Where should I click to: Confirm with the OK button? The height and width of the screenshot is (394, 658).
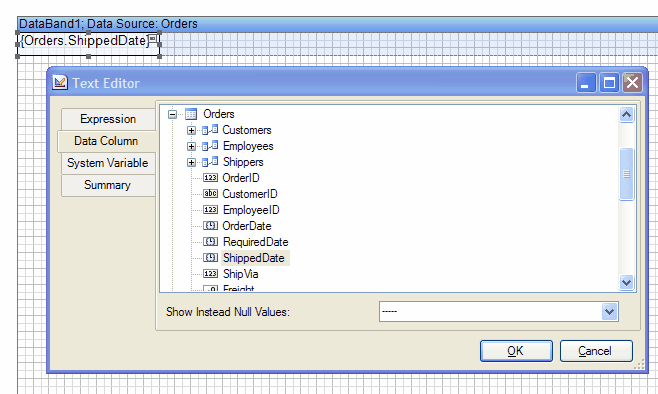(x=516, y=351)
